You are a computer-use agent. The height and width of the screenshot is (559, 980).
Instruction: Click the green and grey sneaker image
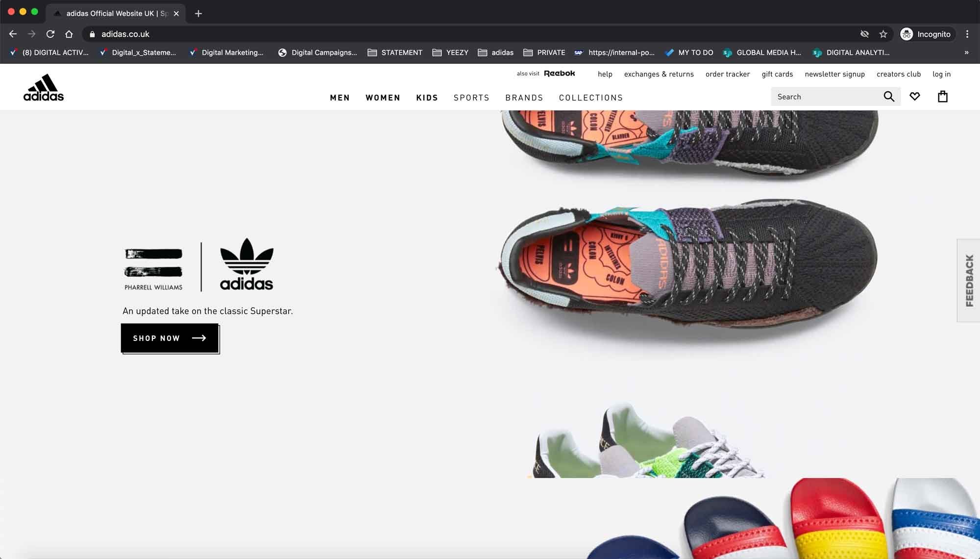pyautogui.click(x=648, y=440)
